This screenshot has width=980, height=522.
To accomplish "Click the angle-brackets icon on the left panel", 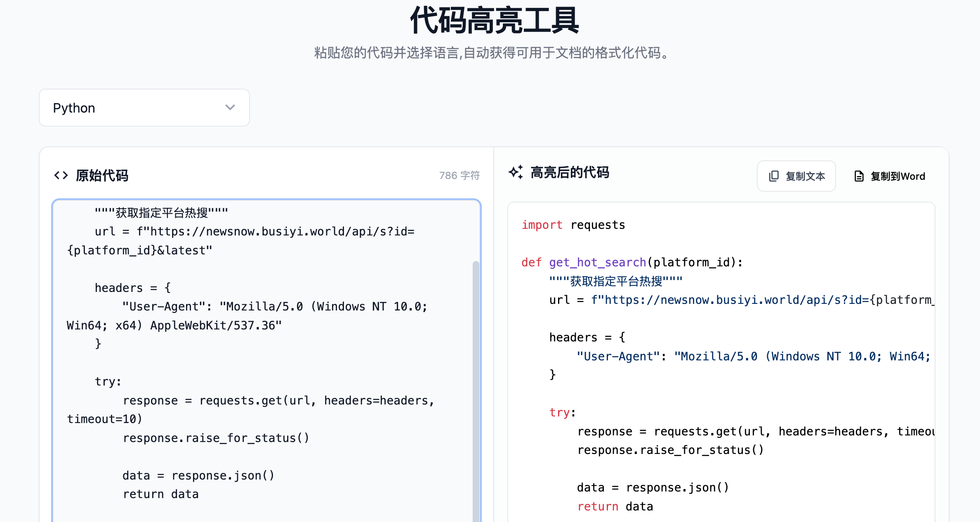I will pos(61,175).
